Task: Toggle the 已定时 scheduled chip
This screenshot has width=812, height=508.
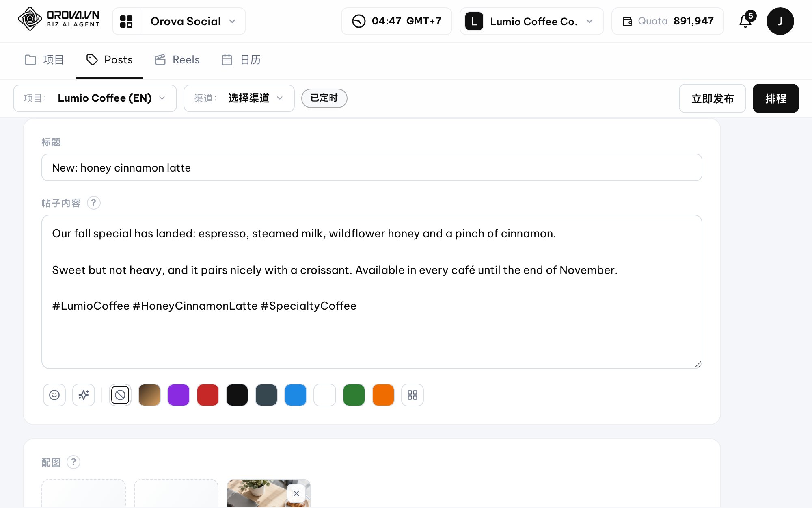Action: (324, 98)
